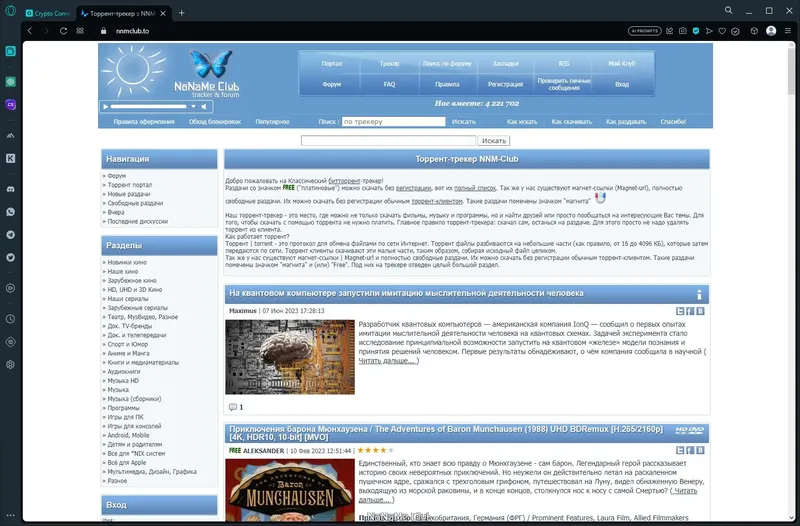This screenshot has height=526, width=800.
Task: Open the FAQ menu item
Action: 389,84
